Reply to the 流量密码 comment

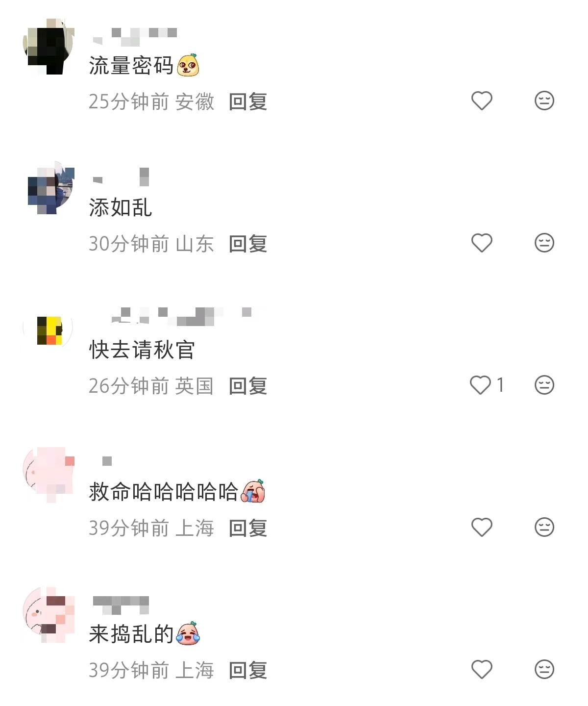tap(248, 102)
